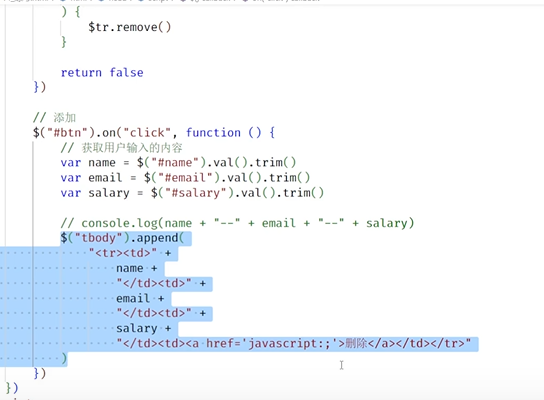Click the "#name" selector string
The height and width of the screenshot is (400, 544).
[x=178, y=163]
